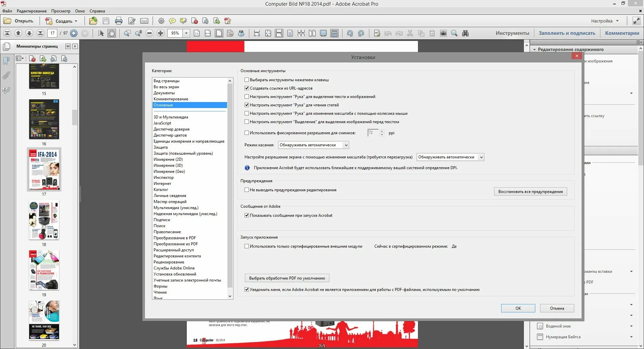Enable 'Рука' zoom with mouse wheel checkbox
This screenshot has height=349, width=644.
click(x=247, y=113)
